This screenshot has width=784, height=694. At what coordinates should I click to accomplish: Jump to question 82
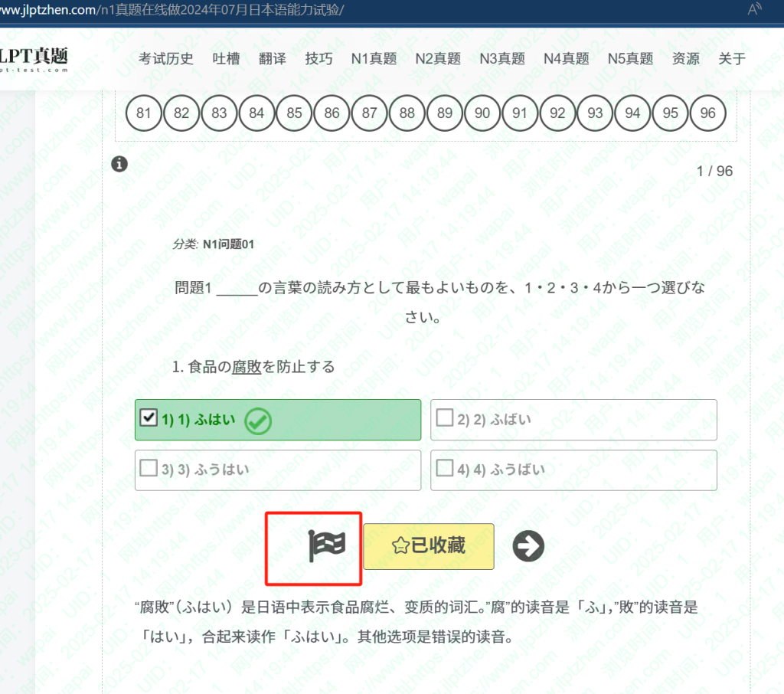tap(181, 113)
